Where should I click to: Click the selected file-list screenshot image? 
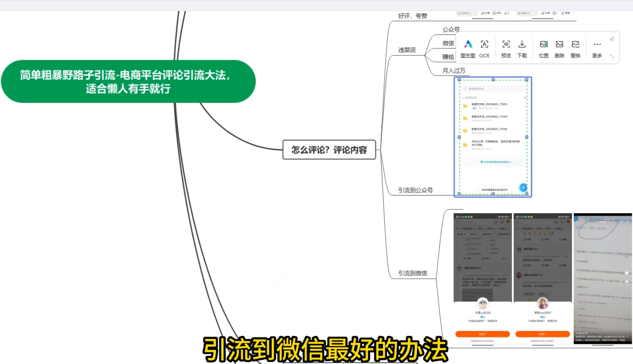pyautogui.click(x=493, y=137)
